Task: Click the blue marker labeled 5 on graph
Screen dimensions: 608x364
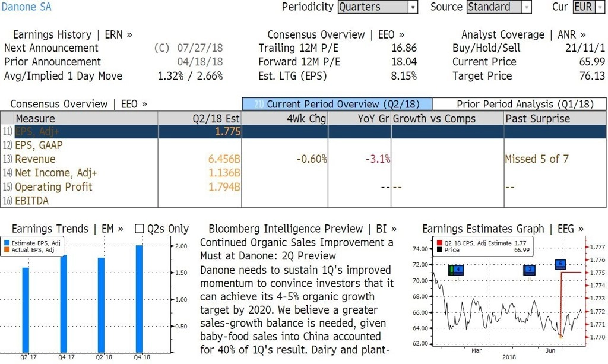Action: (x=560, y=264)
